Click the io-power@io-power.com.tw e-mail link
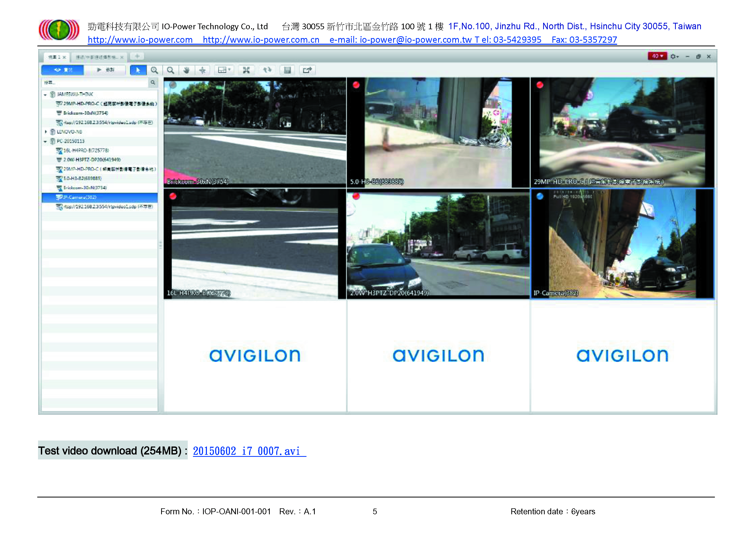This screenshot has width=756, height=535. coord(416,40)
